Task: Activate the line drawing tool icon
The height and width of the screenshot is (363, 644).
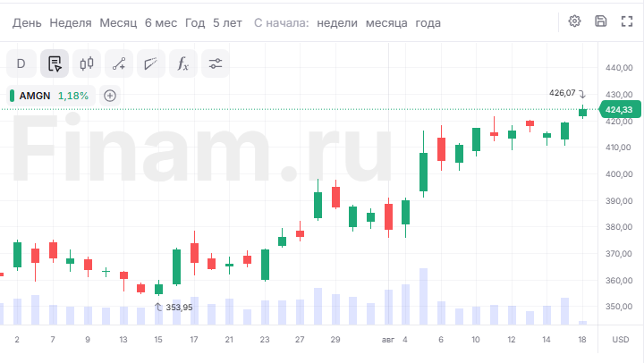Action: [x=119, y=63]
